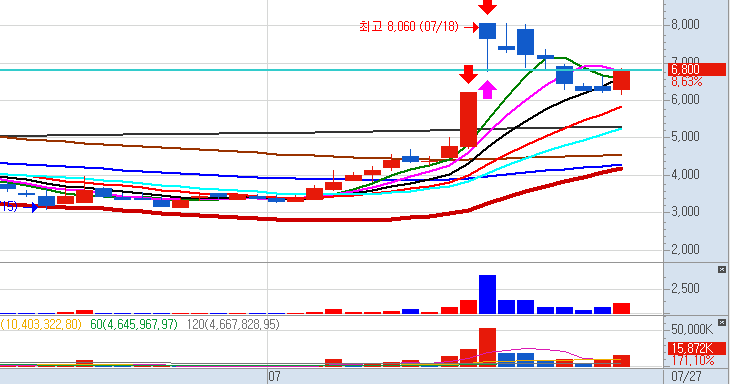Click the 07 month marker on time axis
Screen dimensions: 730x384
pyautogui.click(x=275, y=376)
